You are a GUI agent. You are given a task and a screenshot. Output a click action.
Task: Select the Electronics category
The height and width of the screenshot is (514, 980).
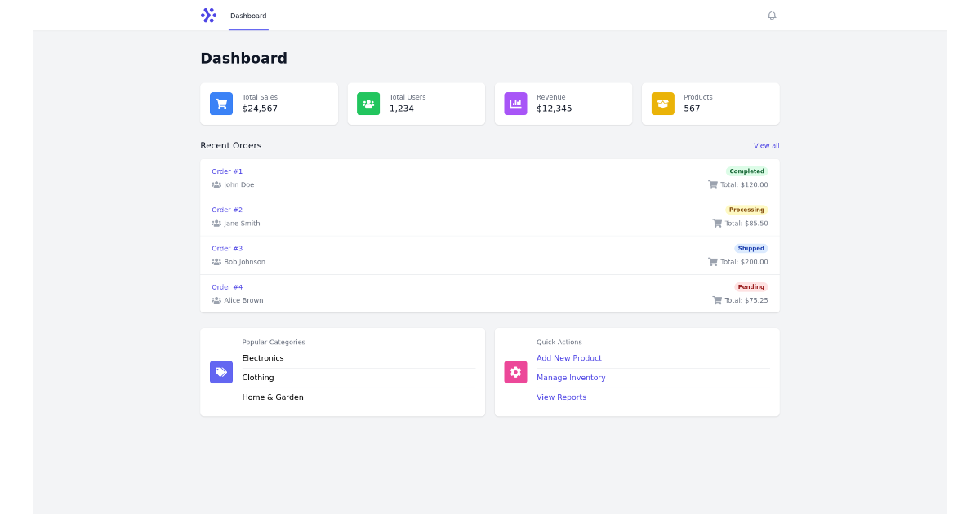263,357
